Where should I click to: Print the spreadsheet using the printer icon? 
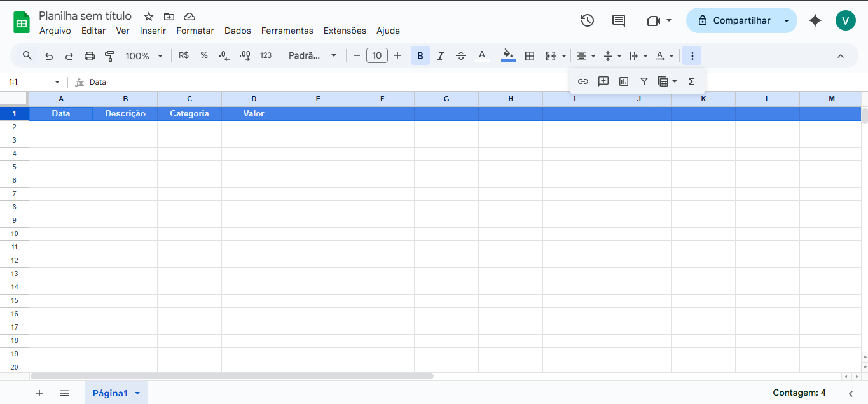[x=90, y=56]
